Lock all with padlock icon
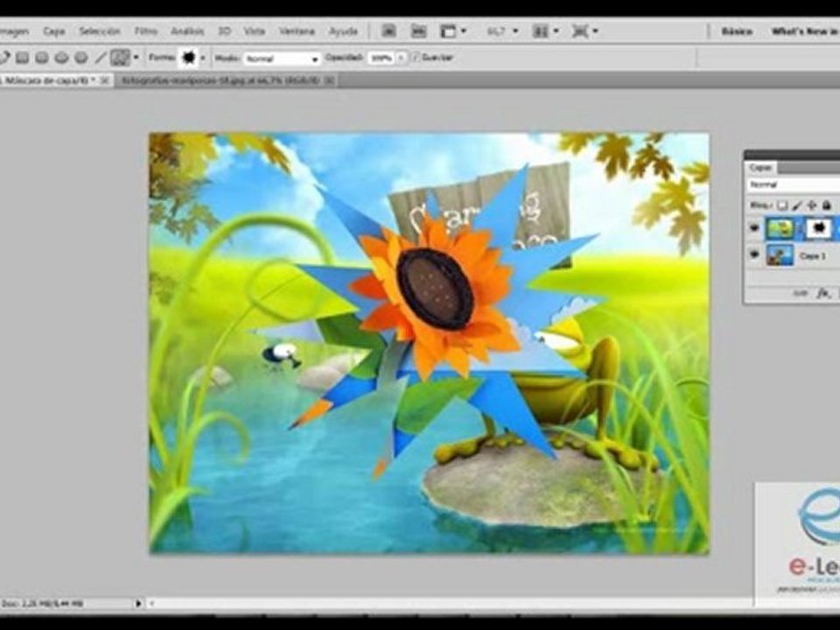Screen dimensions: 840x630 [827, 205]
